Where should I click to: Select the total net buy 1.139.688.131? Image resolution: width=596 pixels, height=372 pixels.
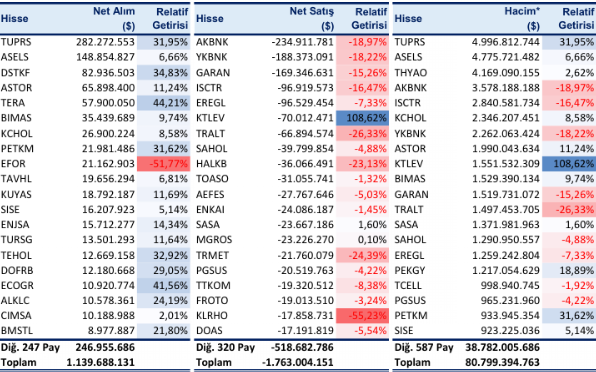click(101, 362)
